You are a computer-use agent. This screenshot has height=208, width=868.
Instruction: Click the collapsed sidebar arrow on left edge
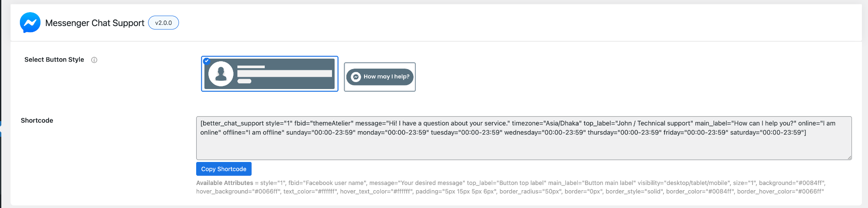(x=1, y=129)
